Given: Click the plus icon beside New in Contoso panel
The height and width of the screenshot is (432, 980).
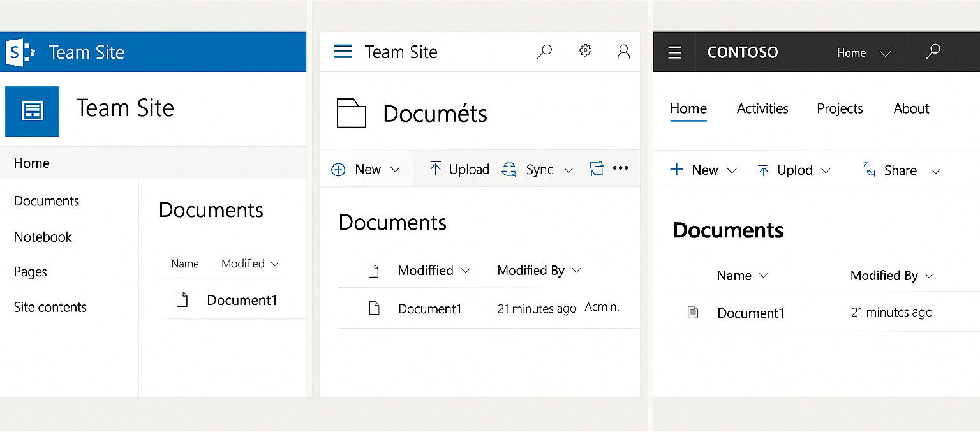Looking at the screenshot, I should tap(677, 170).
